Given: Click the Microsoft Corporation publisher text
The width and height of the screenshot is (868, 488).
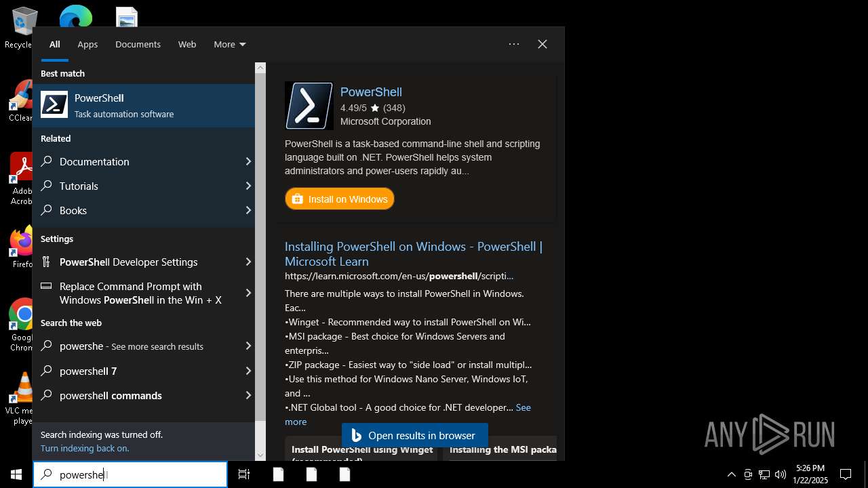Looking at the screenshot, I should pos(385,121).
